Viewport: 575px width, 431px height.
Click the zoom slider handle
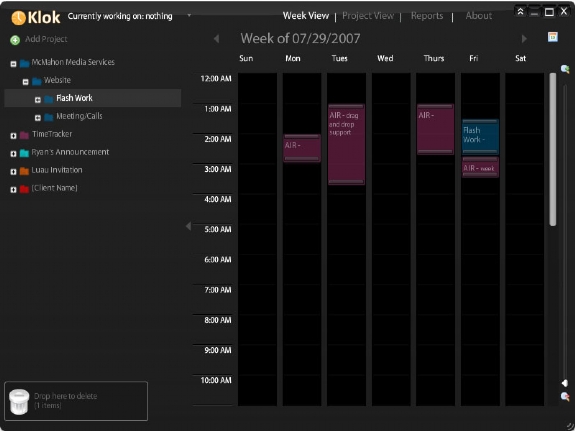click(565, 383)
